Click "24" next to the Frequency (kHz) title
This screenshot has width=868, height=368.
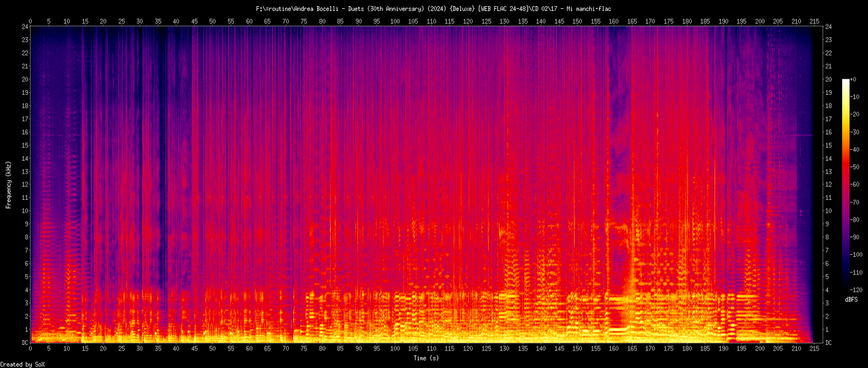24,27
